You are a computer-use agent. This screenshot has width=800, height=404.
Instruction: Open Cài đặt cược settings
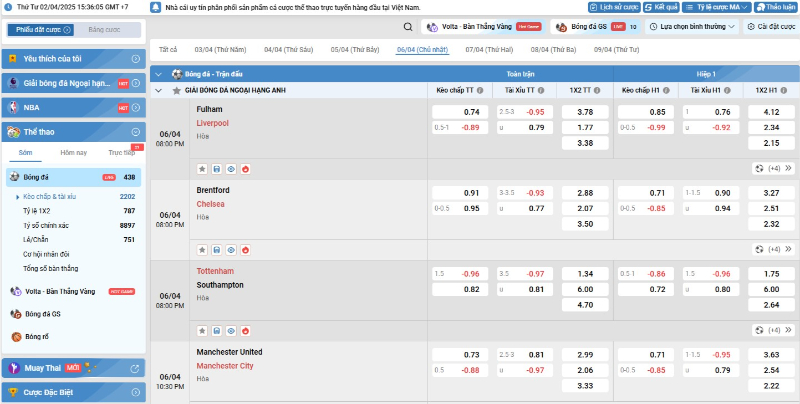pos(771,27)
